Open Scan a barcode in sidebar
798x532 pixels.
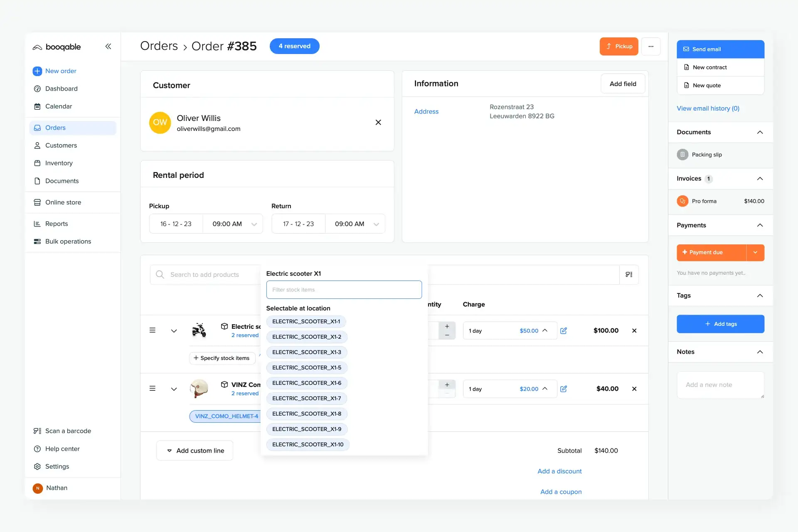pyautogui.click(x=68, y=431)
